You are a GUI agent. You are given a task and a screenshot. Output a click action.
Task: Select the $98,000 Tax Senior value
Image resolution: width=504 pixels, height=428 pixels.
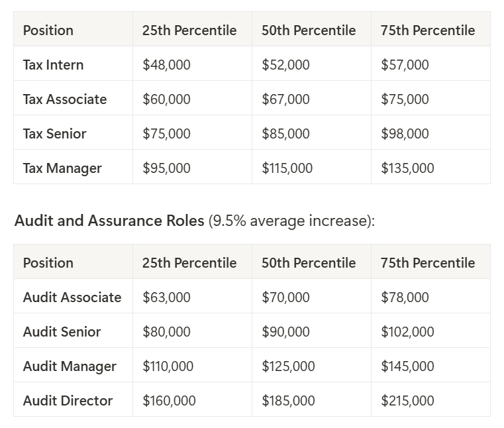point(405,134)
